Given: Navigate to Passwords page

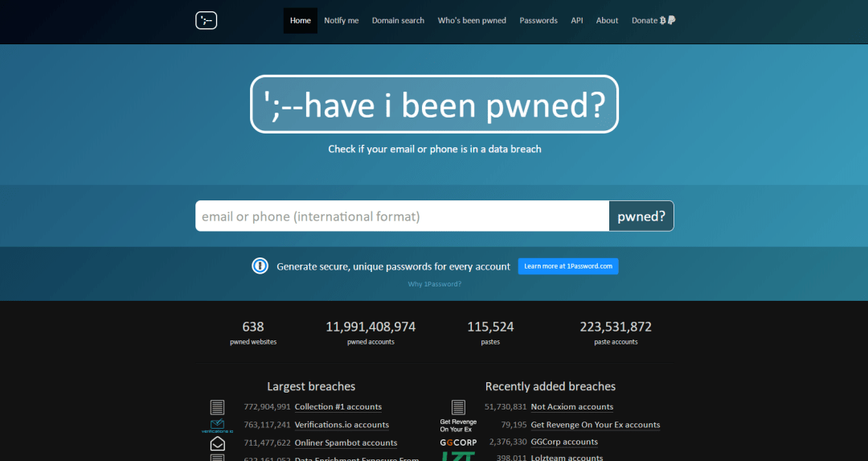Looking at the screenshot, I should click(x=538, y=20).
